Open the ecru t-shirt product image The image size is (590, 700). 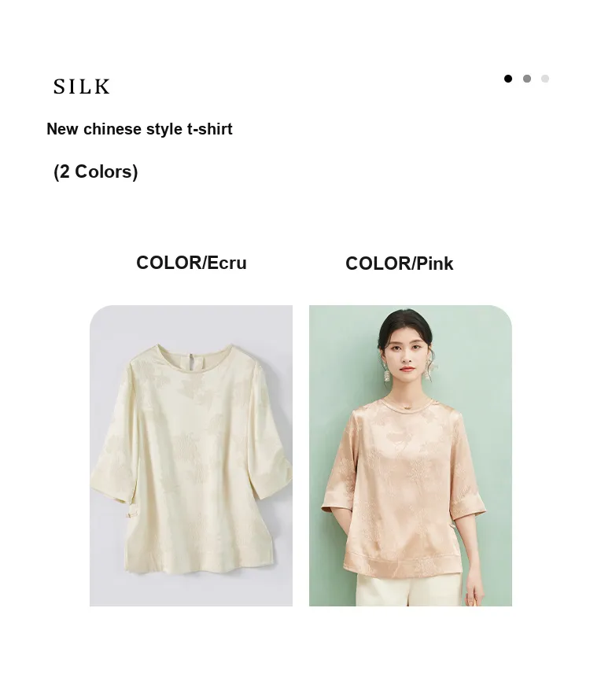click(191, 456)
